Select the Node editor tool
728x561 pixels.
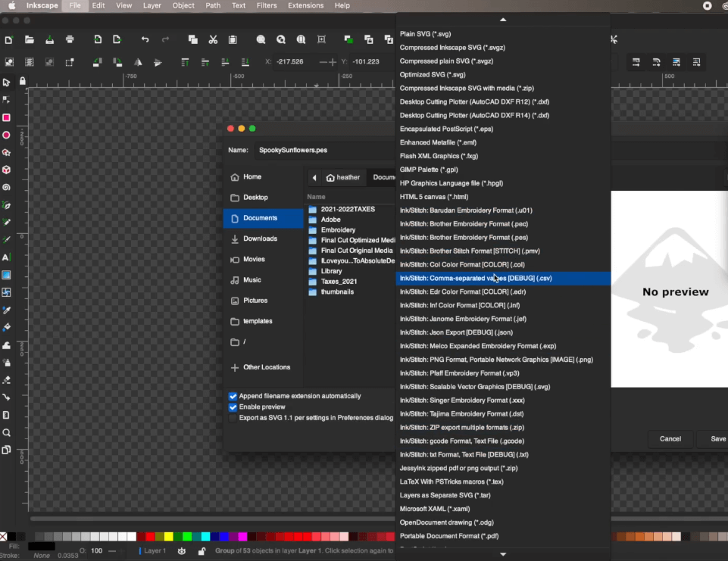tap(8, 98)
